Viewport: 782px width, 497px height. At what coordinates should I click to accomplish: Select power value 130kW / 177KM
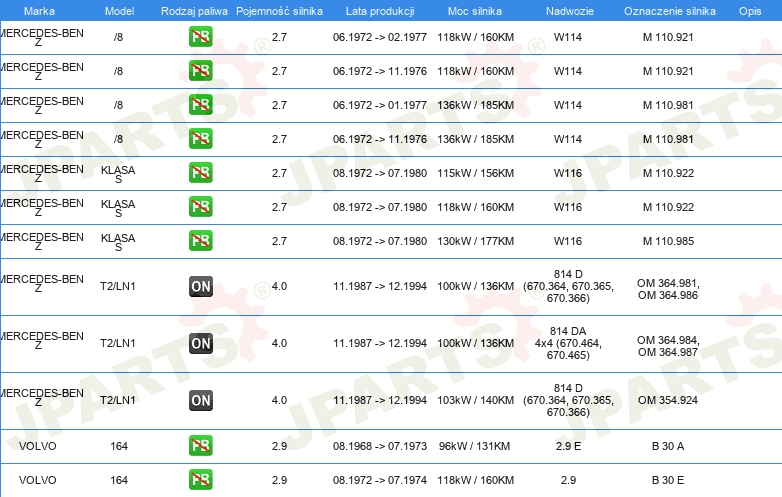tap(475, 241)
